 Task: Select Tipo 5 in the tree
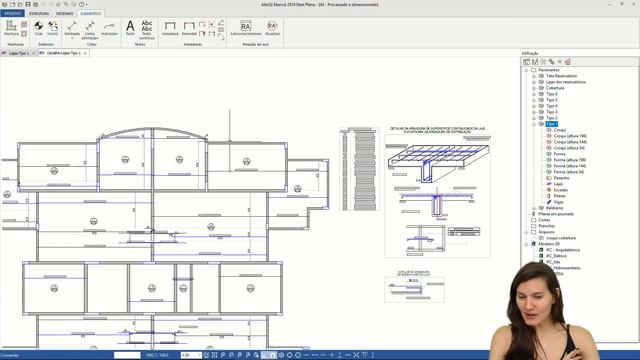551,100
